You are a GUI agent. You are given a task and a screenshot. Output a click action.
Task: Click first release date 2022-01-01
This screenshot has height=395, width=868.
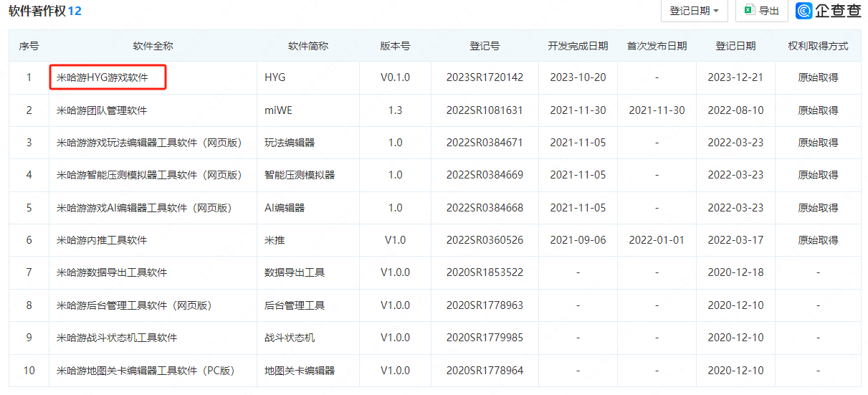point(657,240)
